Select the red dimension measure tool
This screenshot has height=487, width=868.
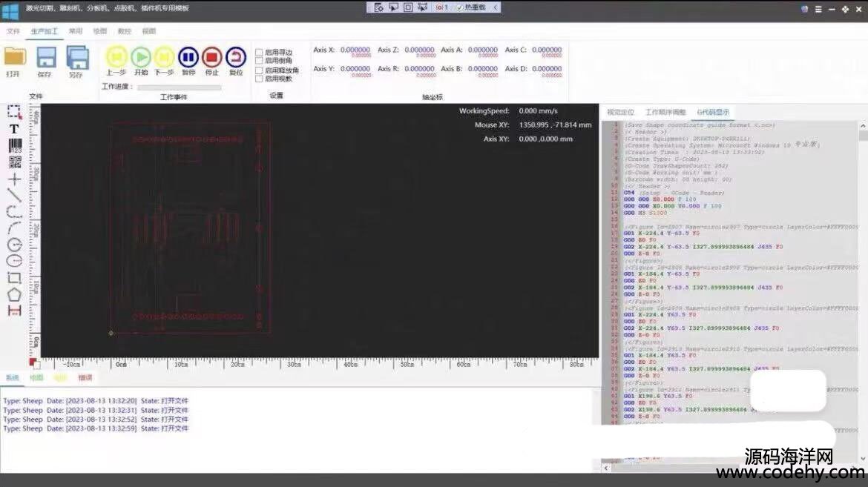[14, 311]
